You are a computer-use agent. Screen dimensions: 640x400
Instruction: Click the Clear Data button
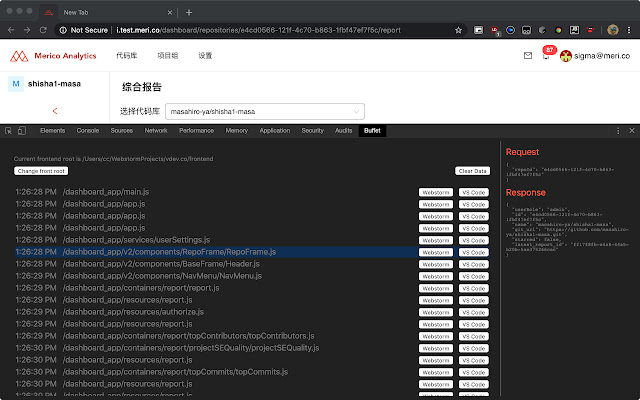473,171
